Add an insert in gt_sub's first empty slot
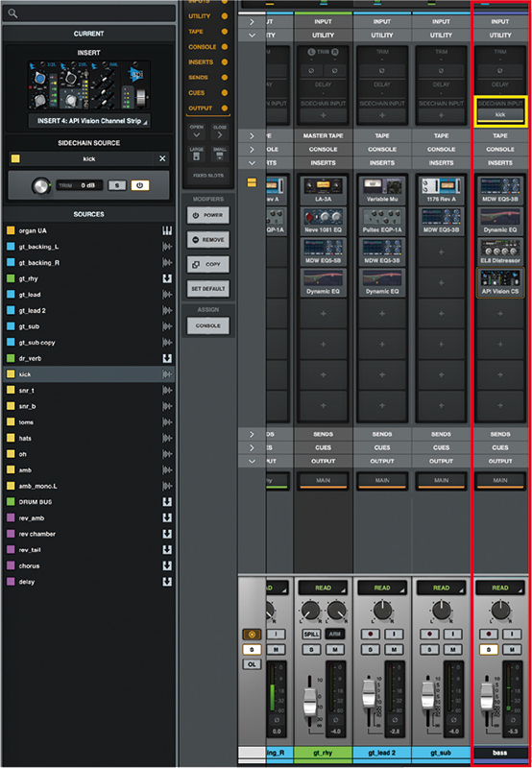This screenshot has width=532, height=768. 441,252
